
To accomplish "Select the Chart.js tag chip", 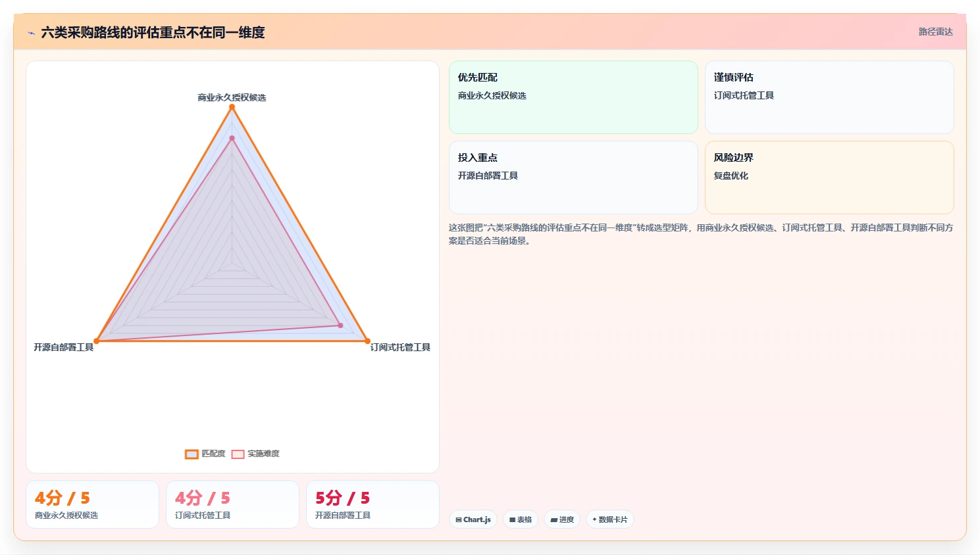I will [473, 519].
